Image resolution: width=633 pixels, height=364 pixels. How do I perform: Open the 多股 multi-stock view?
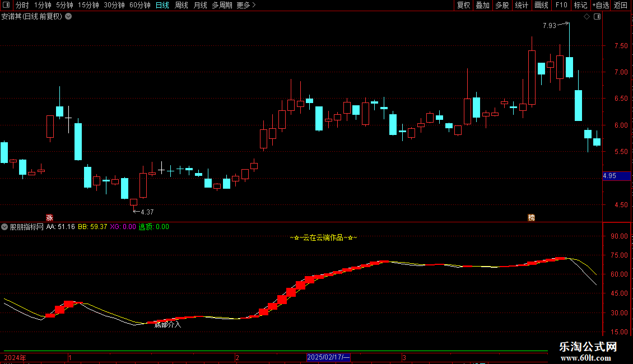pyautogui.click(x=502, y=5)
